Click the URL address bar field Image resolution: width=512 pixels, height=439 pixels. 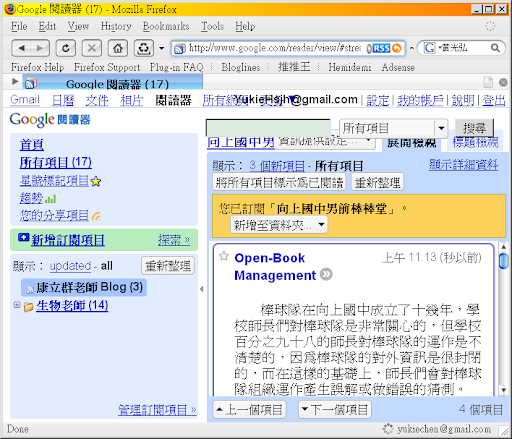click(x=275, y=48)
